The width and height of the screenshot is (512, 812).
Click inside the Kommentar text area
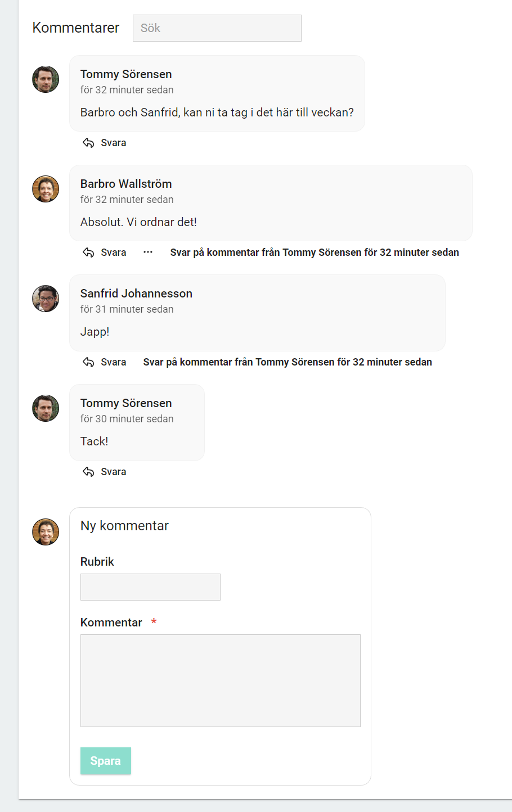tap(220, 680)
